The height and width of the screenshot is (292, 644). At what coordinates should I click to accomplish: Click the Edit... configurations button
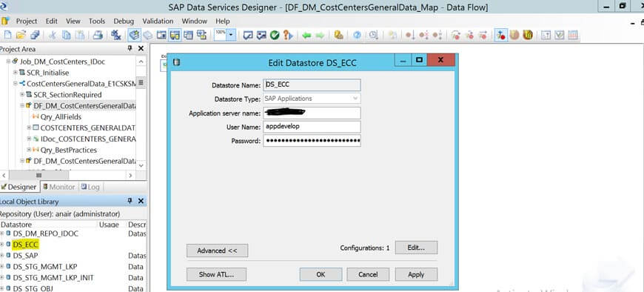416,248
